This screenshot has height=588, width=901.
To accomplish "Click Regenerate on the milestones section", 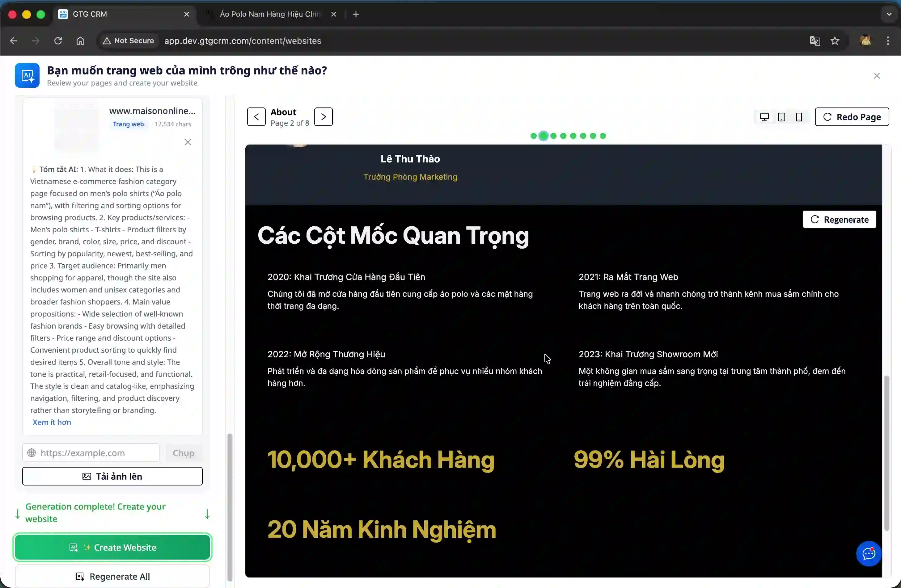I will [x=839, y=220].
